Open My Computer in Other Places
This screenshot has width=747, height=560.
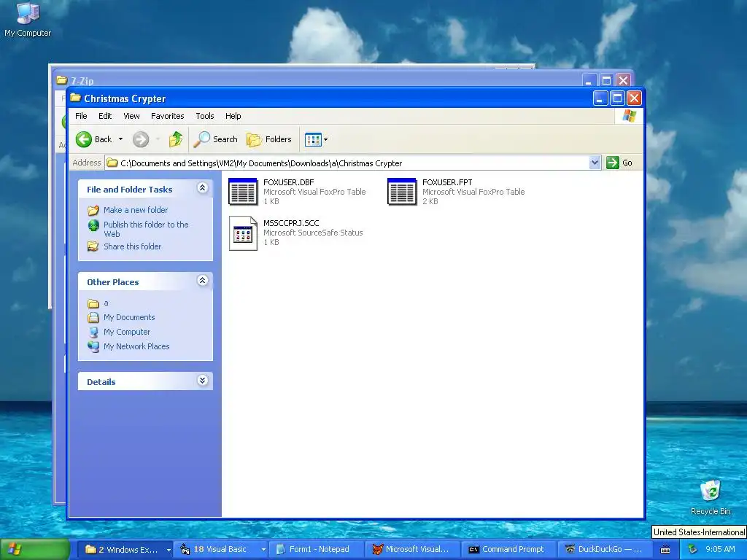point(127,332)
